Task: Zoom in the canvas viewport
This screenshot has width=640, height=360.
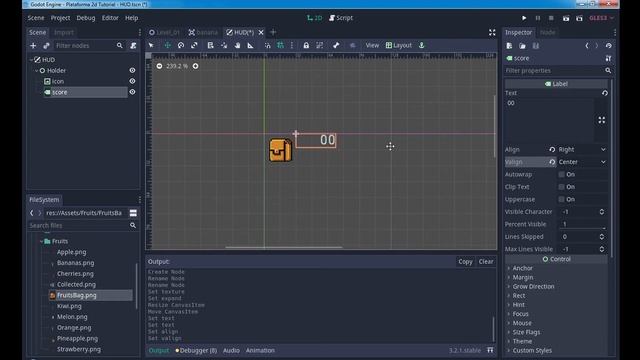Action: coord(196,66)
